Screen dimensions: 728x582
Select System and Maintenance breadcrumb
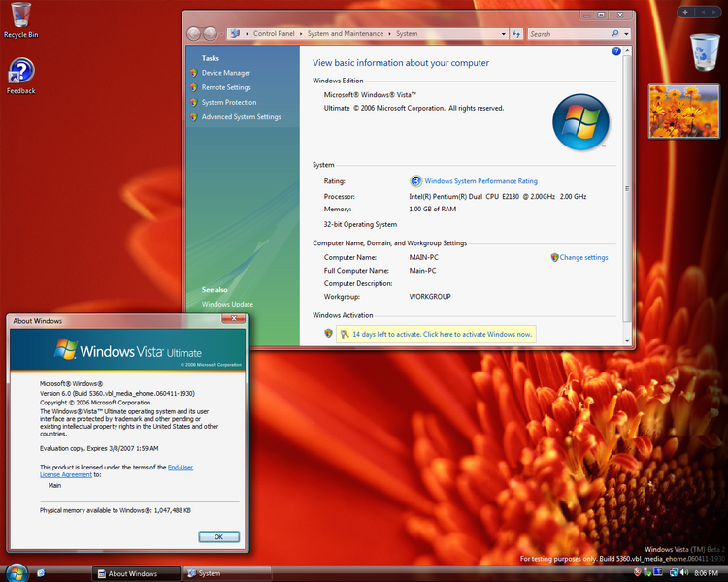346,33
